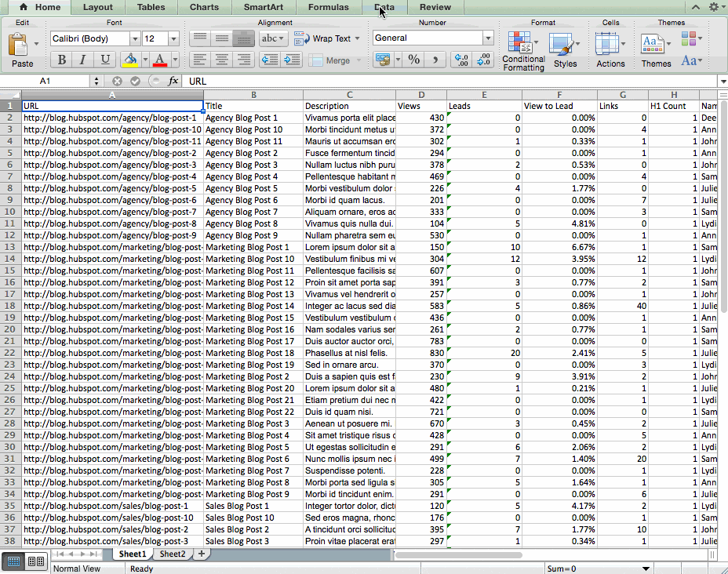
Task: Click the Increase Decimal icon
Action: click(x=486, y=60)
